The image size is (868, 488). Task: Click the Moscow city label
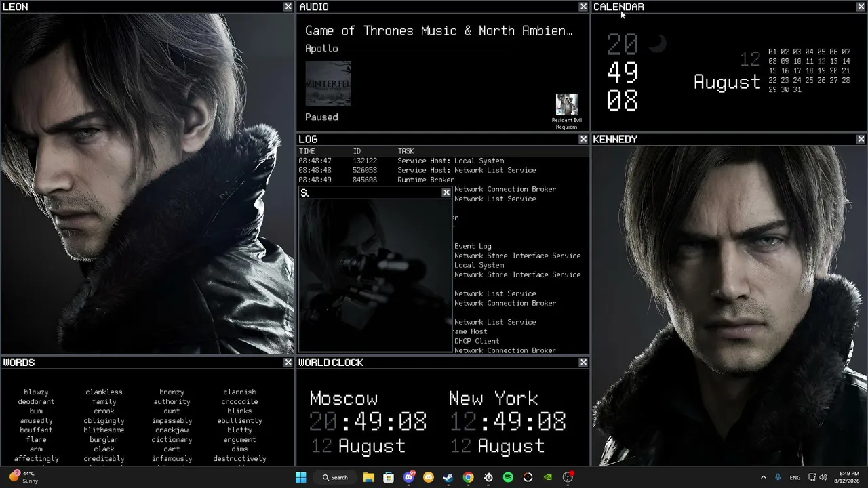tap(343, 399)
